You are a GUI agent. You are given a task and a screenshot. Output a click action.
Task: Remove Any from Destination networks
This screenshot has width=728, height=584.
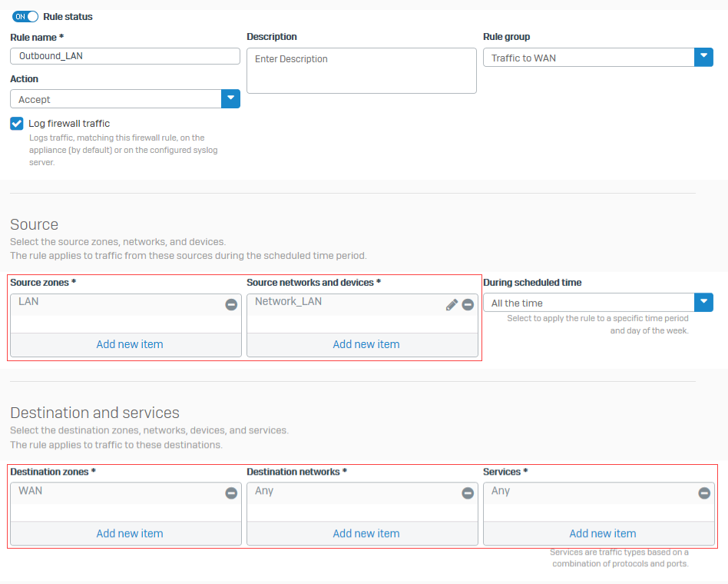click(468, 493)
